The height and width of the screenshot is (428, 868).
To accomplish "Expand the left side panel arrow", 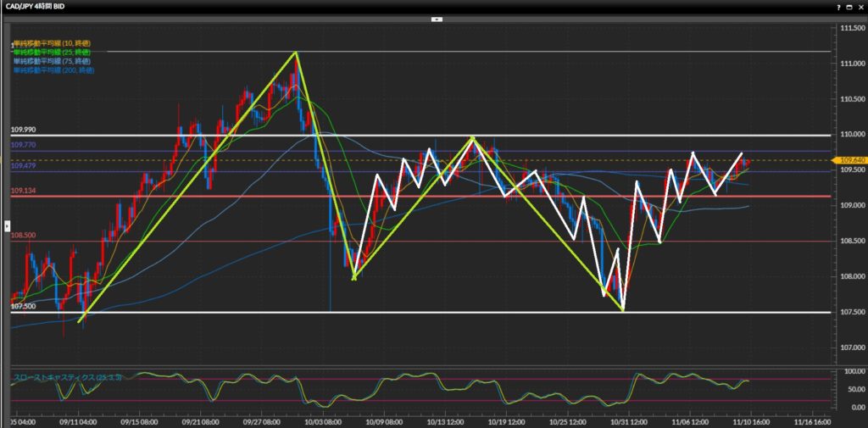I will (x=7, y=225).
